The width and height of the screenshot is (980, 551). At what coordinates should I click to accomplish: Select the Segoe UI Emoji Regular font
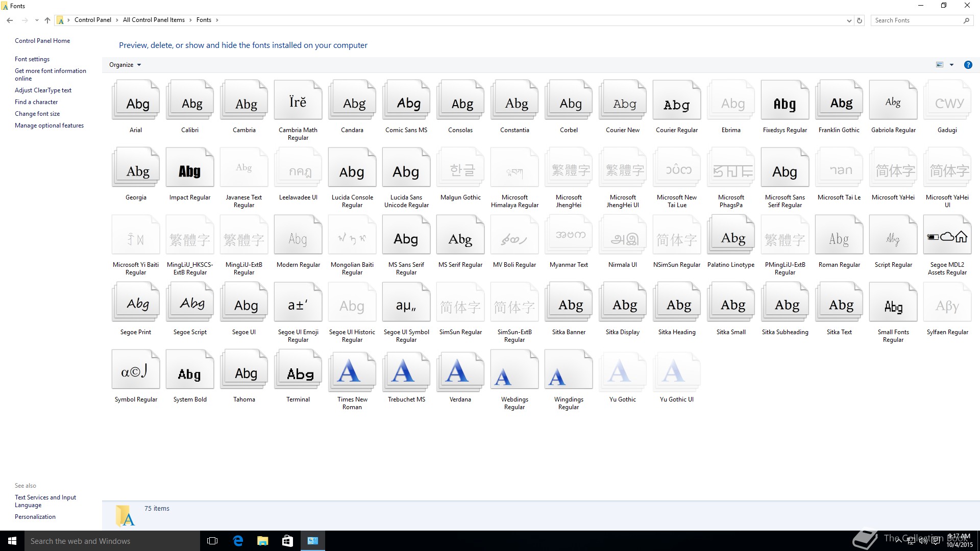298,303
